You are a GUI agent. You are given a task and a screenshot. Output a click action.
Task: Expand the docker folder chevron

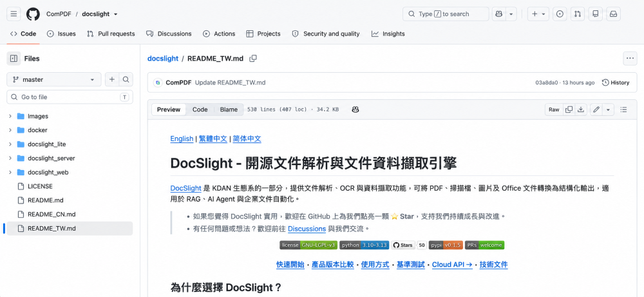point(10,130)
